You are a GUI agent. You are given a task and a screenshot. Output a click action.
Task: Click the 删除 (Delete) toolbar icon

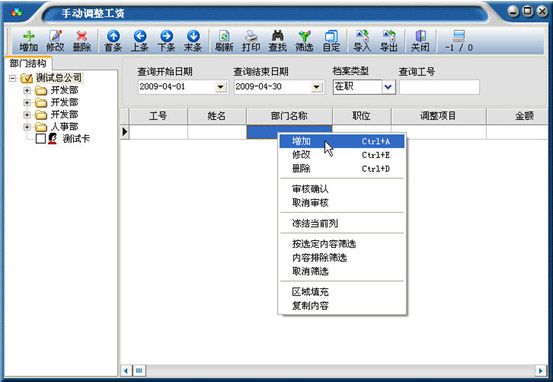coord(82,41)
